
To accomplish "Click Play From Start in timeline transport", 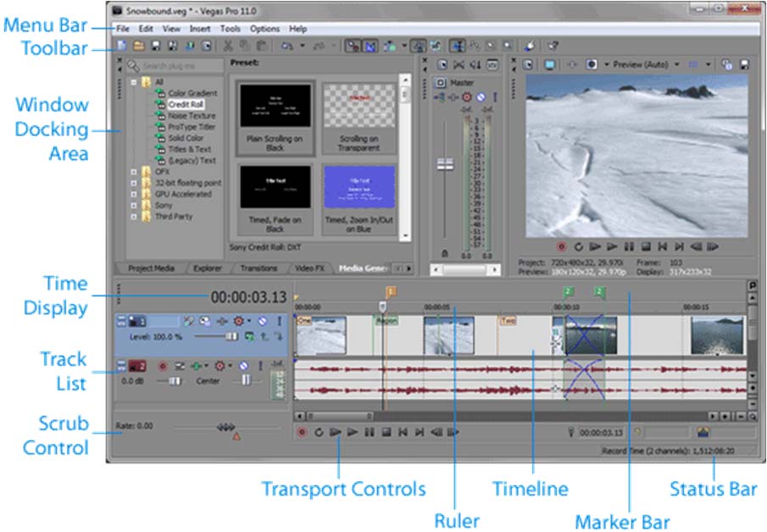I will click(x=336, y=432).
